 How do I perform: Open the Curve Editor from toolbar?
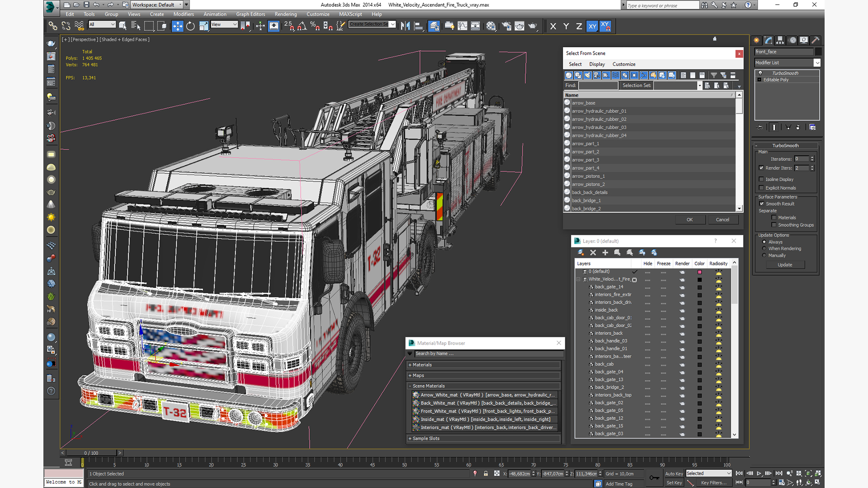pyautogui.click(x=462, y=26)
